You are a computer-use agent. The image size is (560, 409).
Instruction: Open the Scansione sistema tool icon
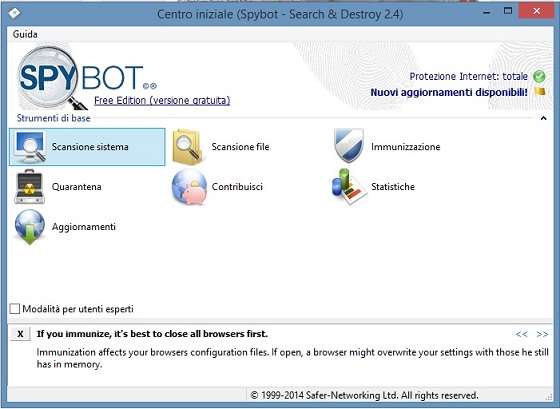30,147
